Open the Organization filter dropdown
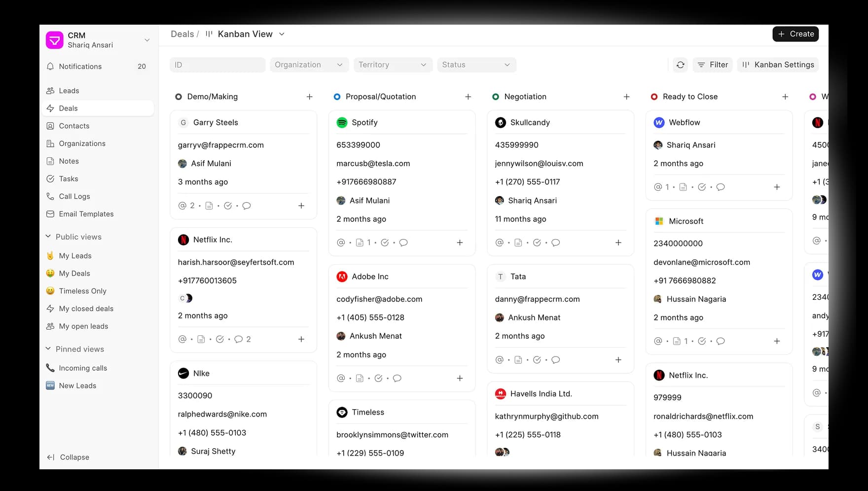The height and width of the screenshot is (491, 868). click(x=309, y=65)
